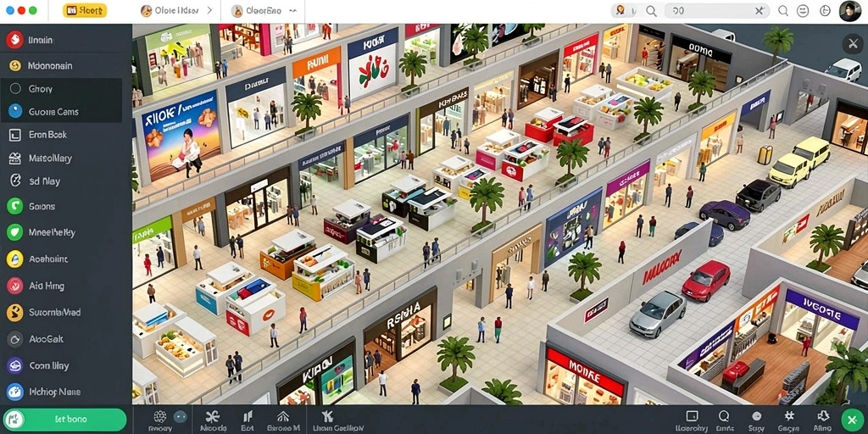
Task: Select the Gucore Cams sidebar item
Action: tap(61, 112)
